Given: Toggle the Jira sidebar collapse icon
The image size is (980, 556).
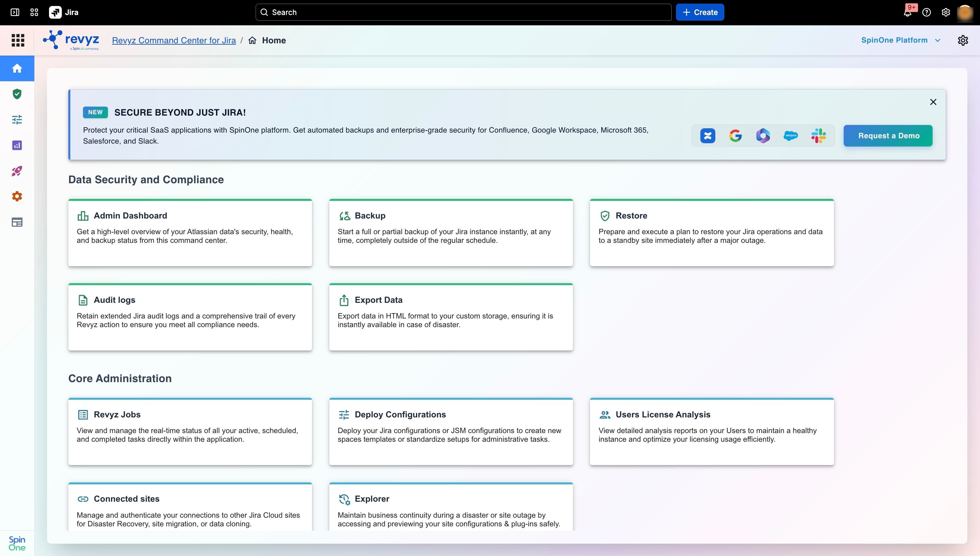Looking at the screenshot, I should pyautogui.click(x=15, y=12).
